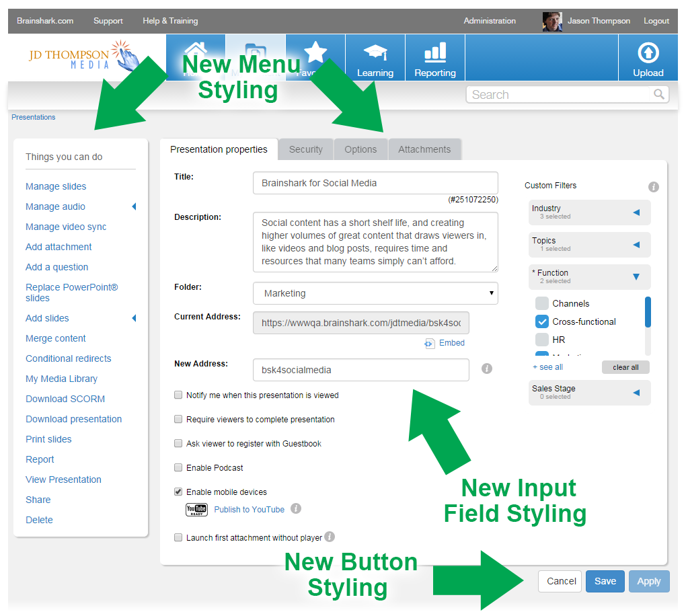The height and width of the screenshot is (616, 686).
Task: Click into the Description text area
Action: (x=375, y=242)
